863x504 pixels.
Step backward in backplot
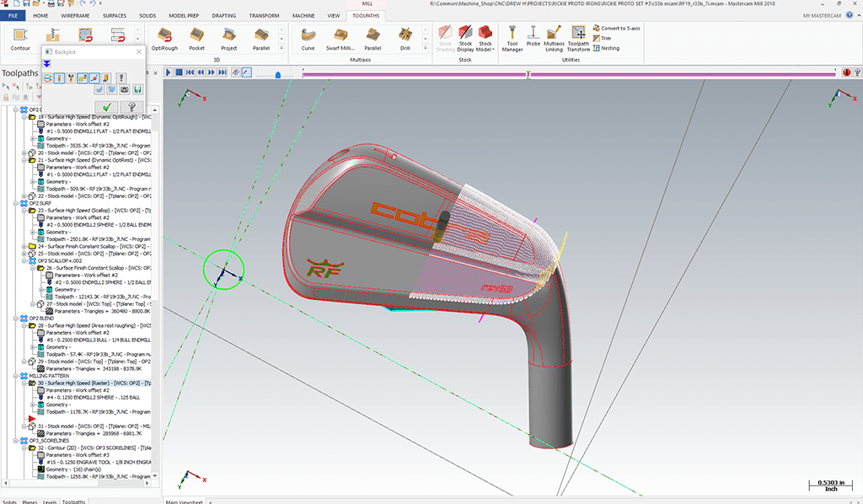pos(201,72)
